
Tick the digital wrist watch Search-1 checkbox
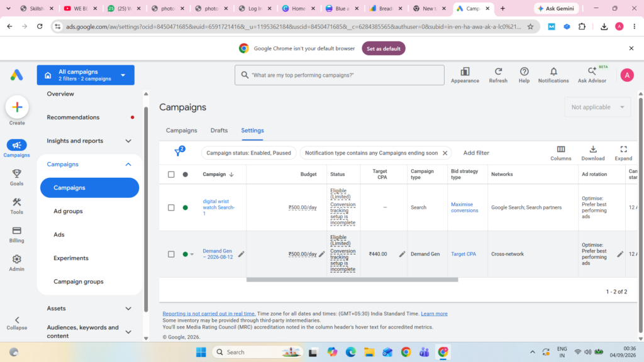click(x=171, y=207)
